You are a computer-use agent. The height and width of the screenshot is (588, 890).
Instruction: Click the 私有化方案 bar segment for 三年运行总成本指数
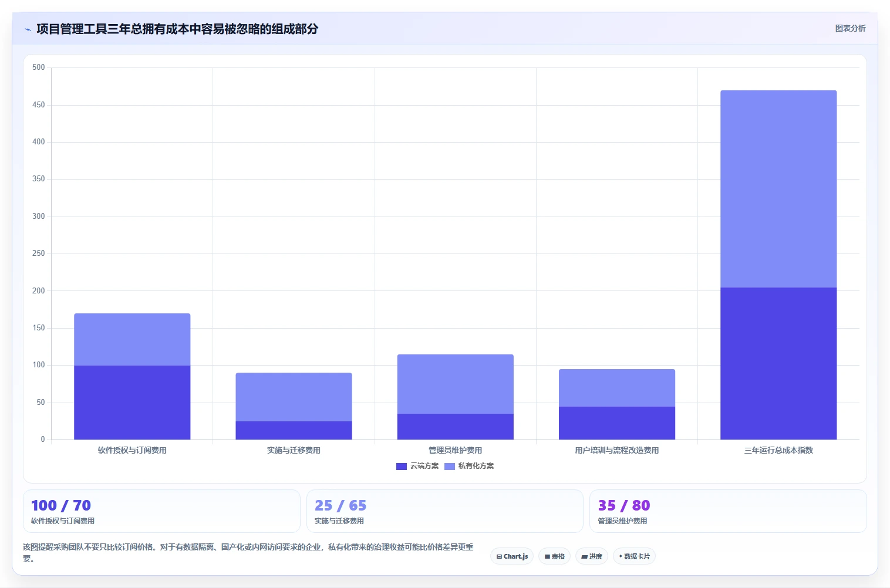click(x=778, y=189)
